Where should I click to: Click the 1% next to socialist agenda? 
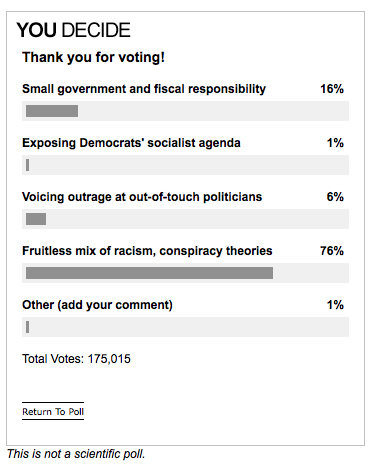(x=335, y=143)
